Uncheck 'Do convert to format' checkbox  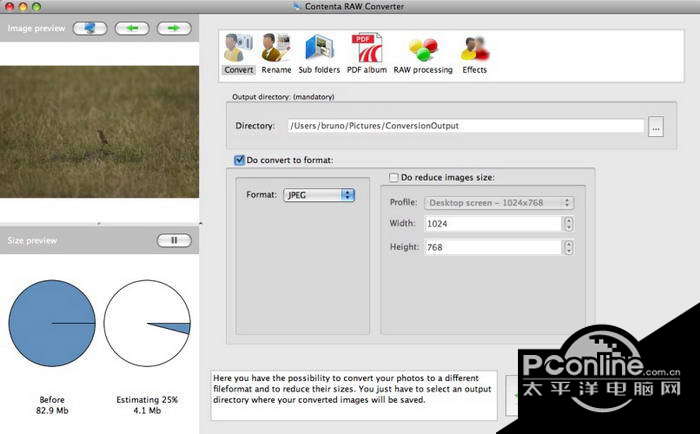[239, 160]
